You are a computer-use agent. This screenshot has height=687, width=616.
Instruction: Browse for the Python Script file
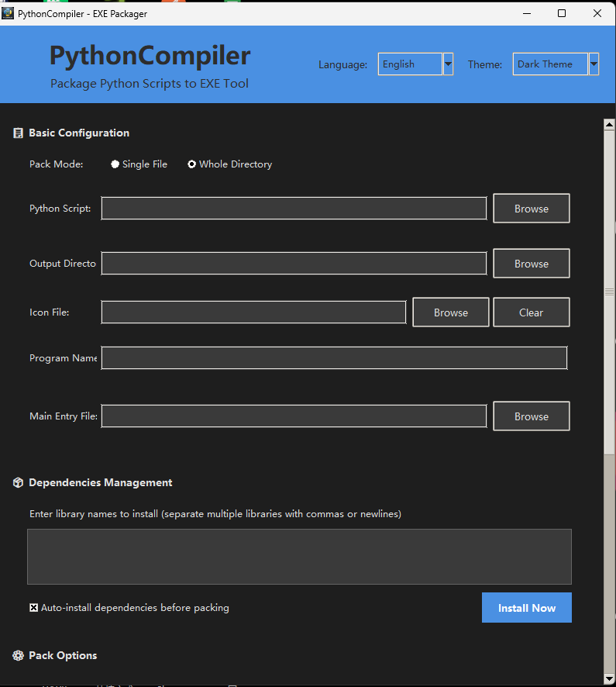pos(531,209)
